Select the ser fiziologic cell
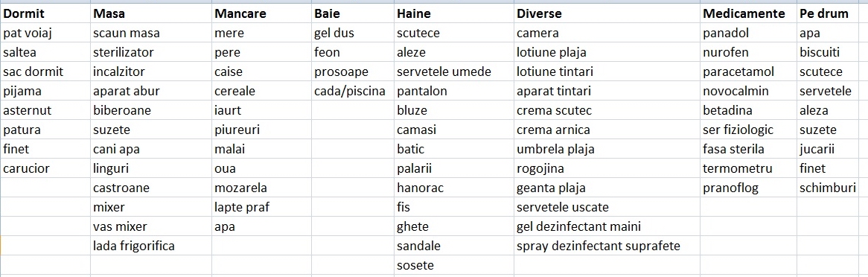 coord(748,130)
